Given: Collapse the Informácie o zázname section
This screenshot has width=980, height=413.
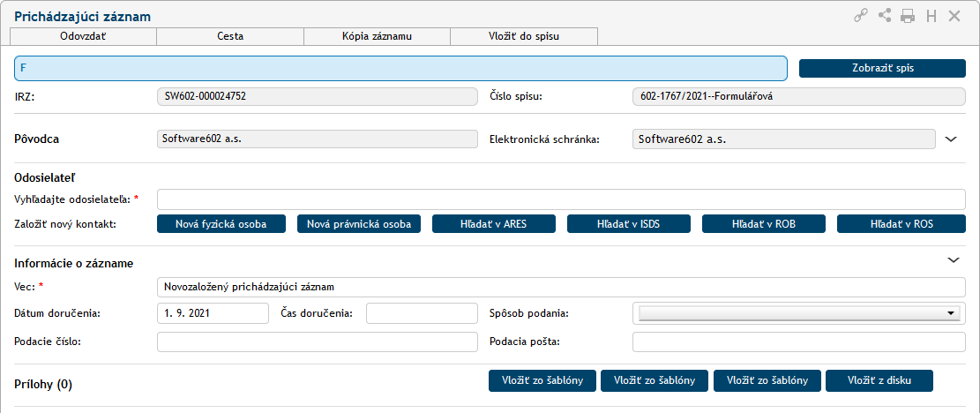Looking at the screenshot, I should tap(953, 260).
